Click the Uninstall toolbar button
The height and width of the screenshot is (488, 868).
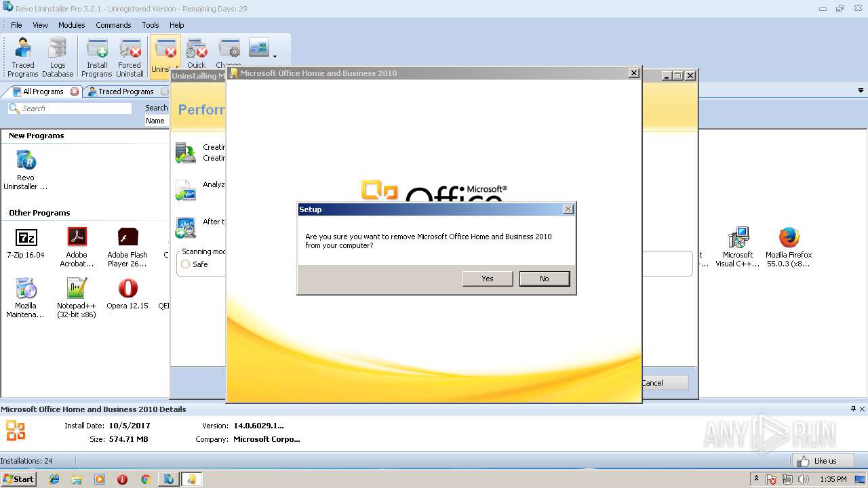[165, 58]
